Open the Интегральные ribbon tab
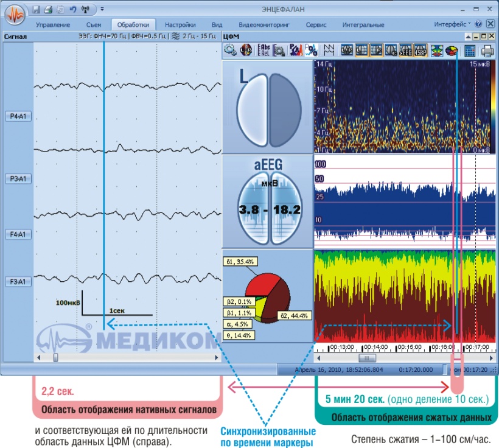This screenshot has height=448, width=499. [x=363, y=24]
